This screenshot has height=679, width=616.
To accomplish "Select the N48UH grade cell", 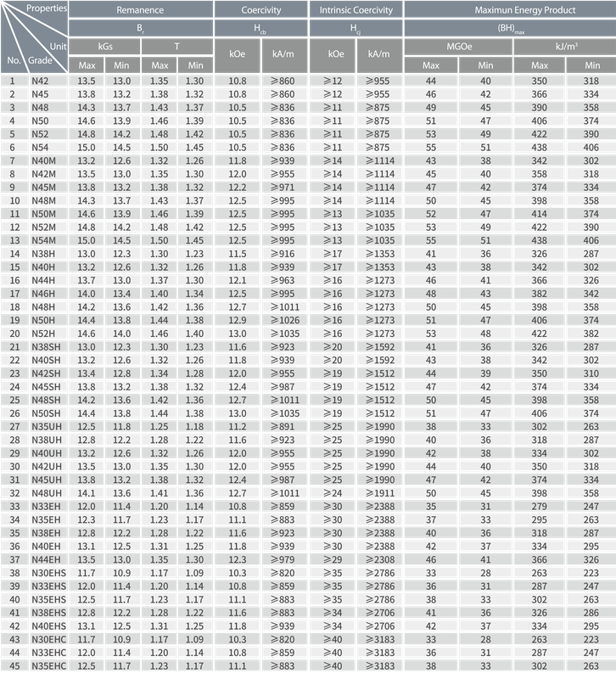I will tap(46, 492).
